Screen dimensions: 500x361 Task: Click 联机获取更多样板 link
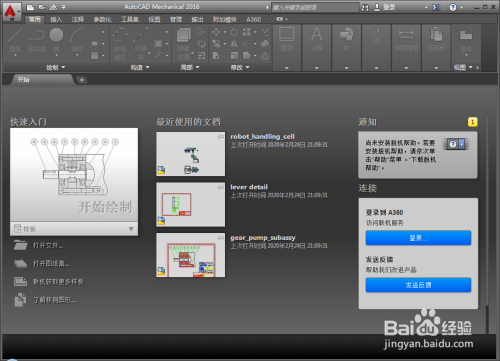58,282
